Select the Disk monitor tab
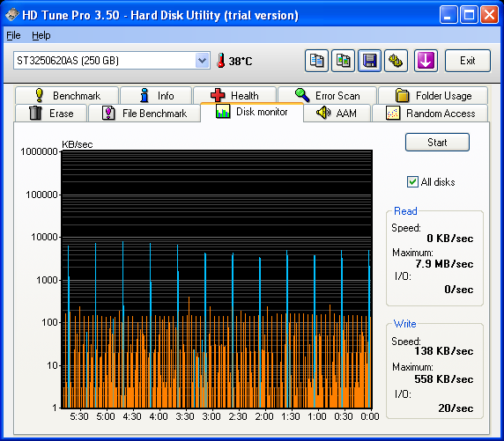This screenshot has height=441, width=504. [x=252, y=112]
